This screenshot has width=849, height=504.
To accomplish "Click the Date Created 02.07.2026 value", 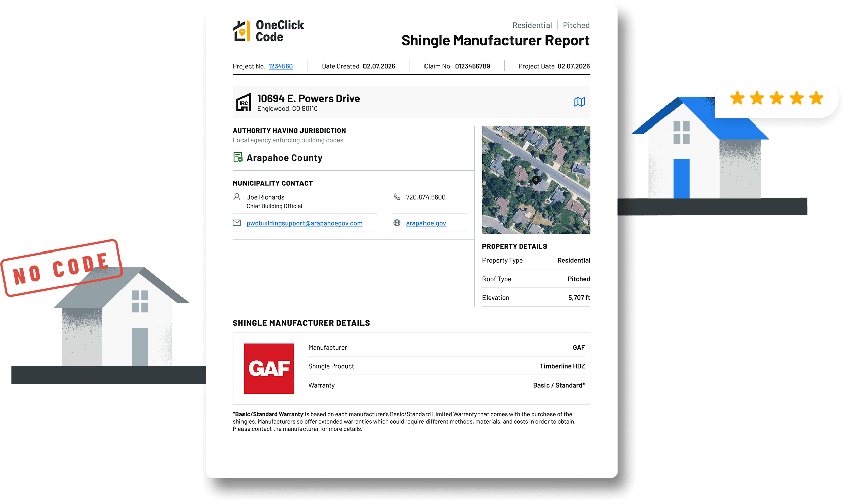I will 379,66.
